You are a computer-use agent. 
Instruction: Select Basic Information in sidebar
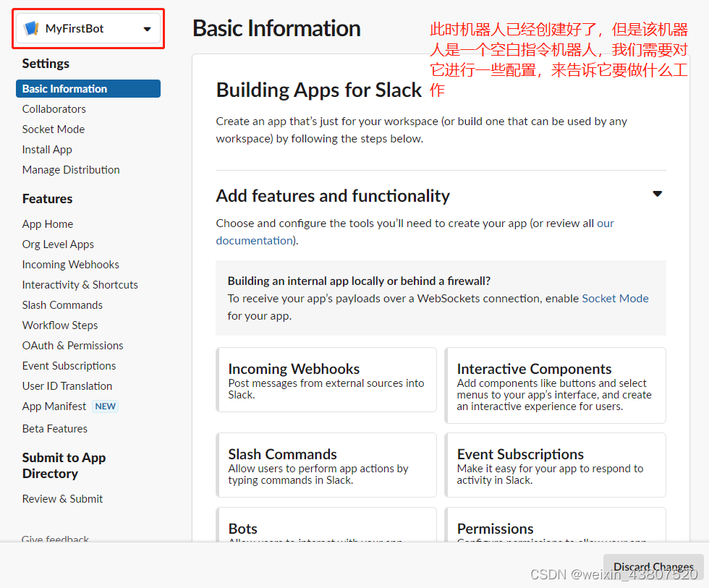tap(88, 88)
